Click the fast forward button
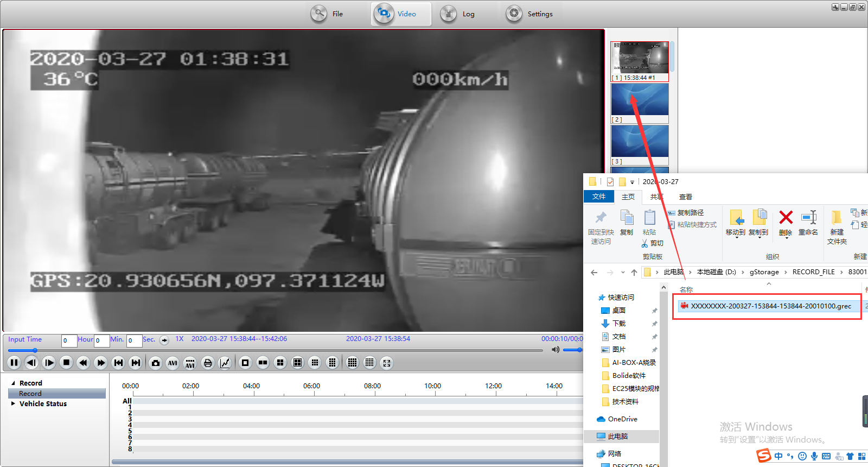The width and height of the screenshot is (868, 467). (101, 363)
